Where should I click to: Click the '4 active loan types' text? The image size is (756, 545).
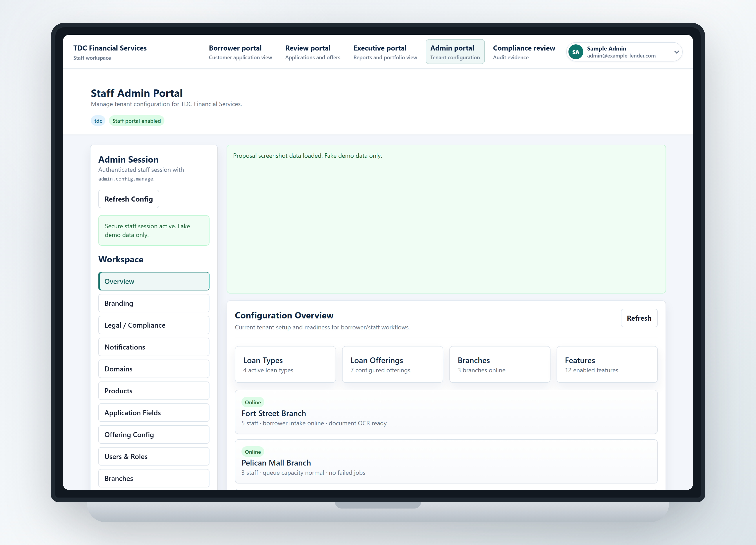click(268, 370)
